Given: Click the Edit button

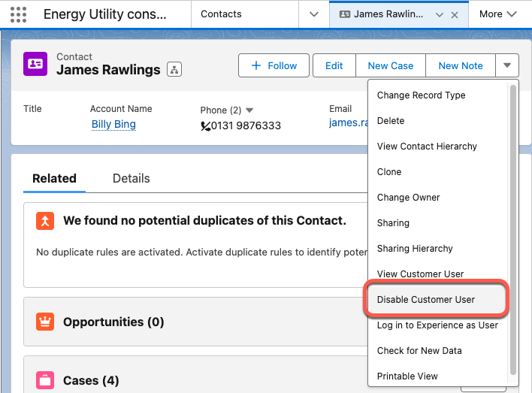Looking at the screenshot, I should pyautogui.click(x=334, y=65).
